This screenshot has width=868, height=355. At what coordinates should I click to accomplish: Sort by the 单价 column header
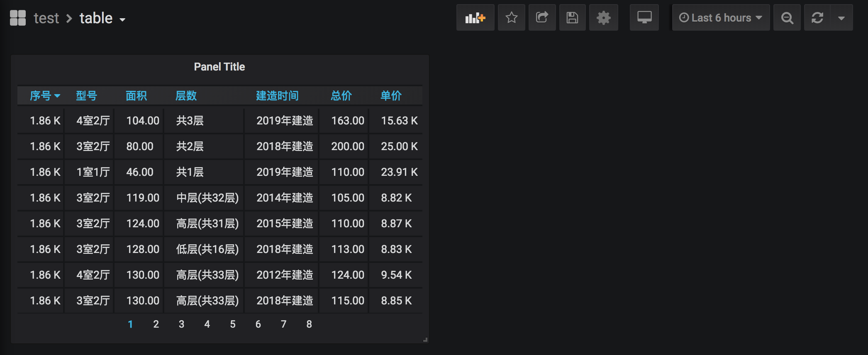pyautogui.click(x=391, y=96)
